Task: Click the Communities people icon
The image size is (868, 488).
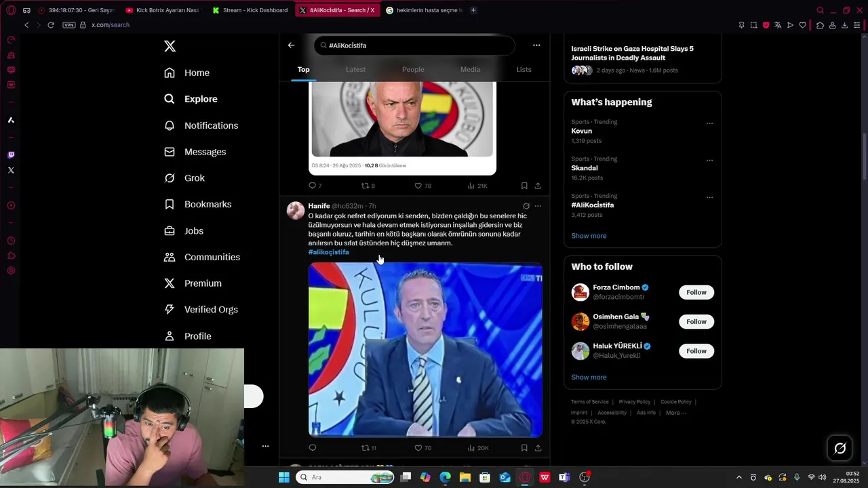Action: pos(170,257)
